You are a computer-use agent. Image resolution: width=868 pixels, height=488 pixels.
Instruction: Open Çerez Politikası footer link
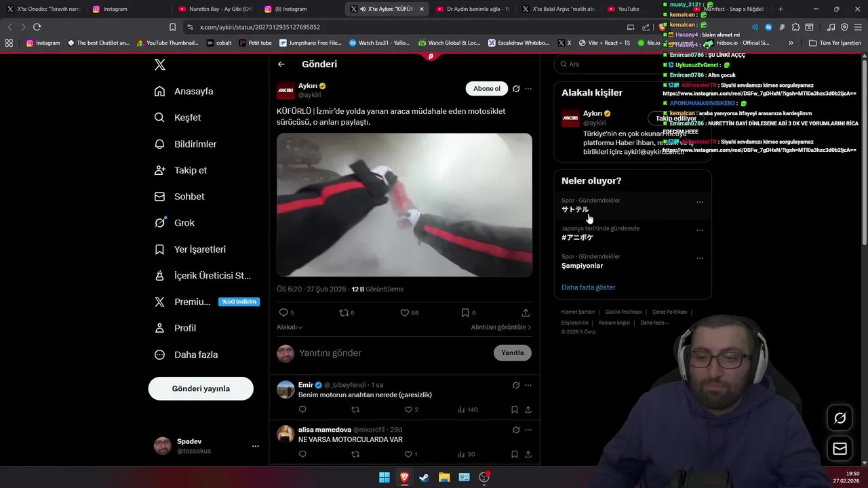[670, 312]
